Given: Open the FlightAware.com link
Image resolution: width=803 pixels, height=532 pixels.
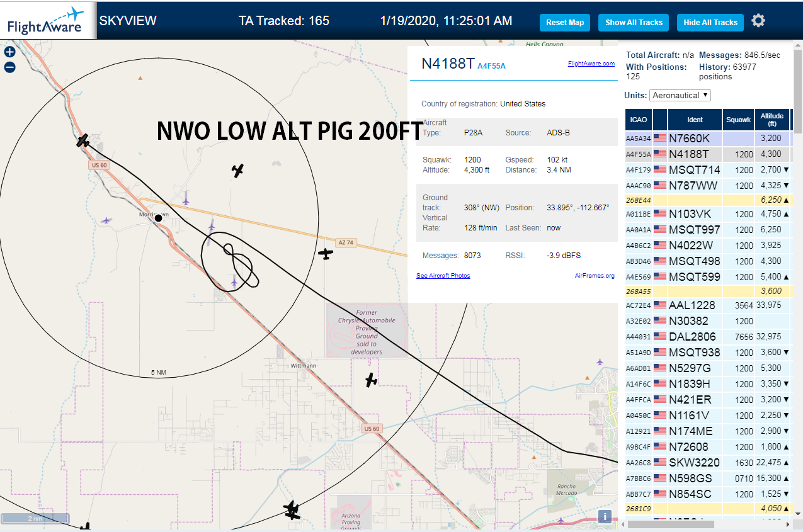Looking at the screenshot, I should click(x=591, y=64).
